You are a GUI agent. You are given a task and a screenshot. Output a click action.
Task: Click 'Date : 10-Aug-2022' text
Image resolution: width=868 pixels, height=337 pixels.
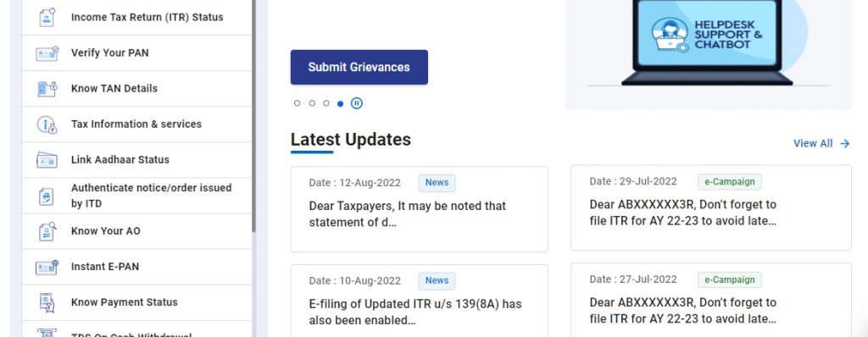(x=355, y=281)
